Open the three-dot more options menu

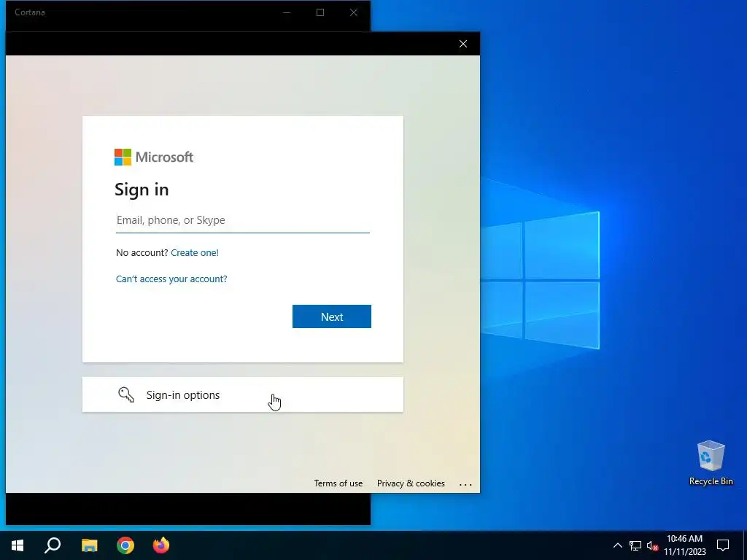coord(465,484)
